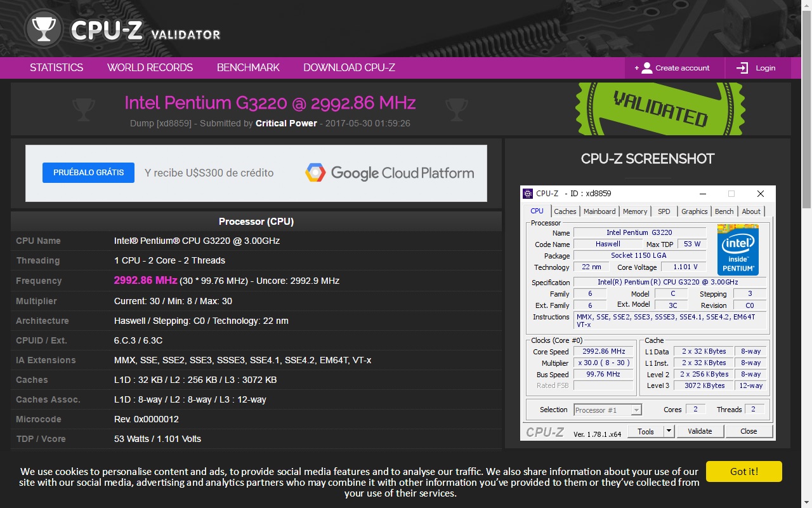Viewport: 812px width, 508px height.
Task: Open Download CPU-Z page
Action: tap(349, 68)
